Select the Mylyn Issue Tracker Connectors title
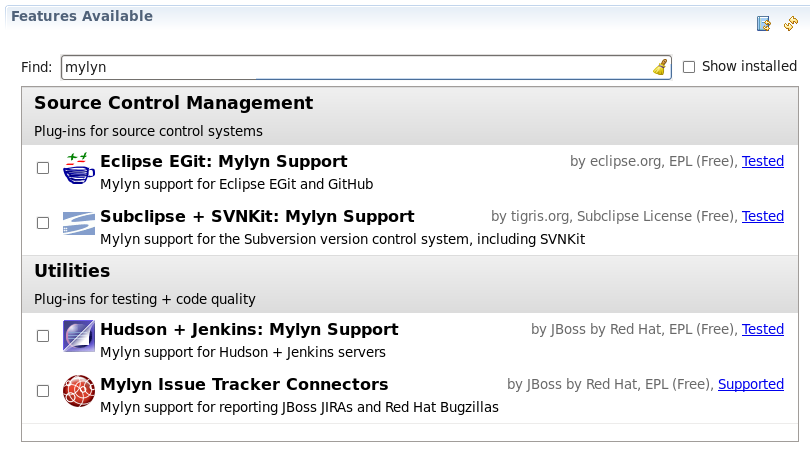 tap(244, 384)
